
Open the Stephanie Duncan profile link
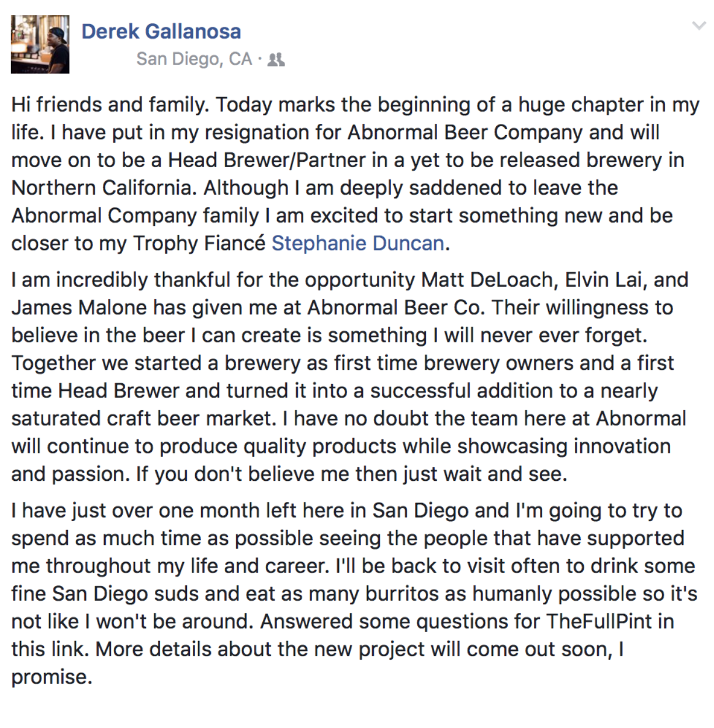tap(358, 243)
